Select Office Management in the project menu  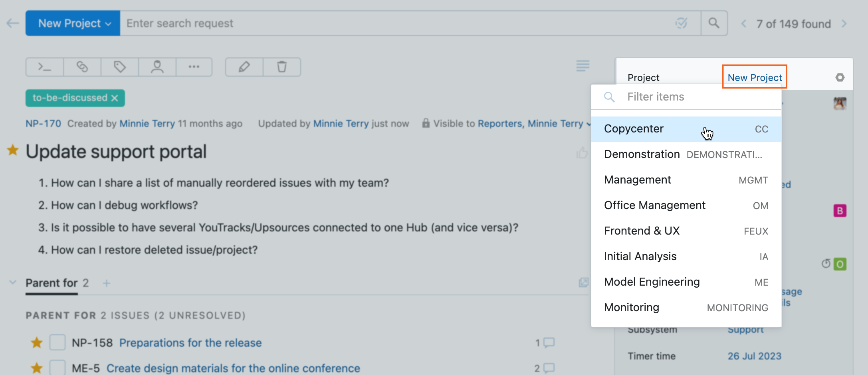click(x=655, y=205)
